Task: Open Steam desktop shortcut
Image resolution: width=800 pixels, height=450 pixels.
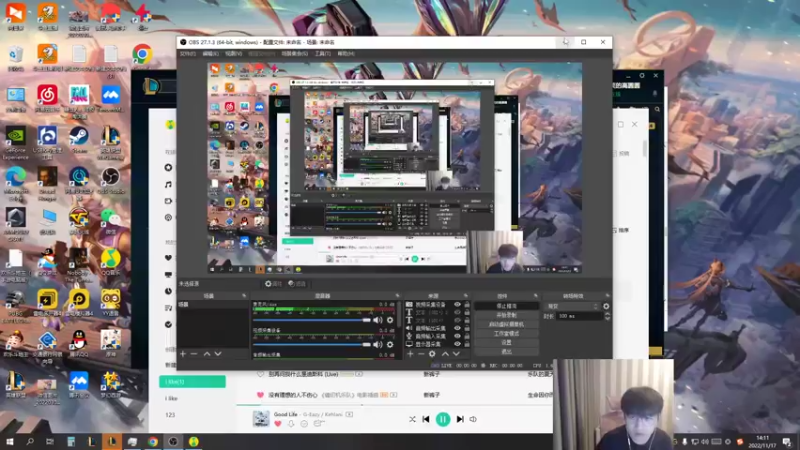Action: tap(79, 139)
